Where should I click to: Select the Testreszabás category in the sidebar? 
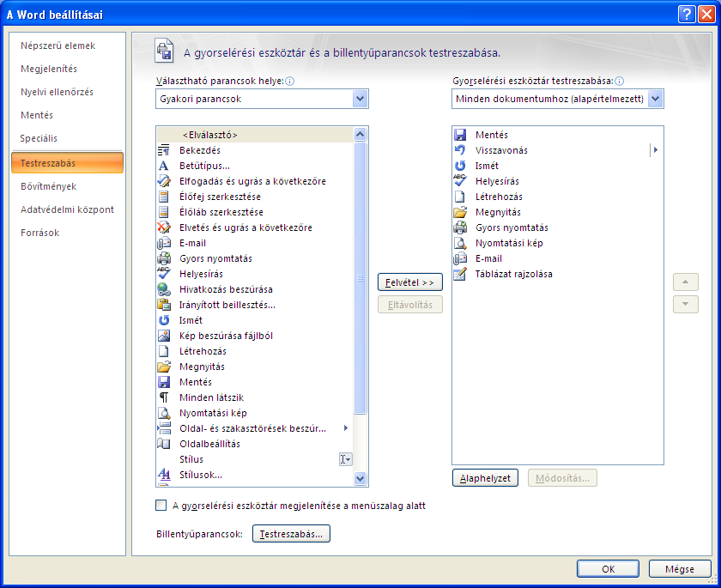click(68, 163)
